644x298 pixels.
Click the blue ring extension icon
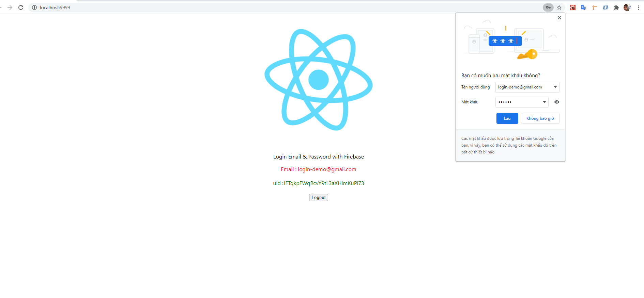click(x=605, y=7)
